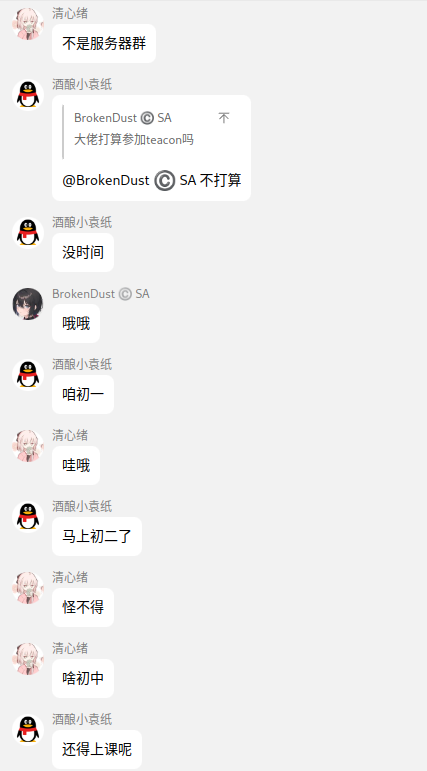
Task: Open penguin avatar beside the quoted reply
Action: coord(28,94)
